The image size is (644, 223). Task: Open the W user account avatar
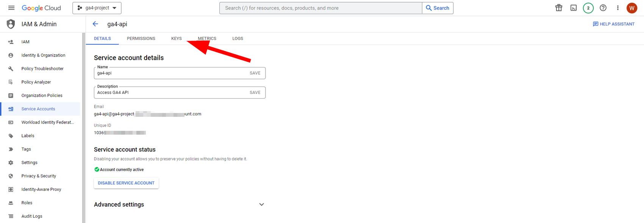click(x=632, y=8)
